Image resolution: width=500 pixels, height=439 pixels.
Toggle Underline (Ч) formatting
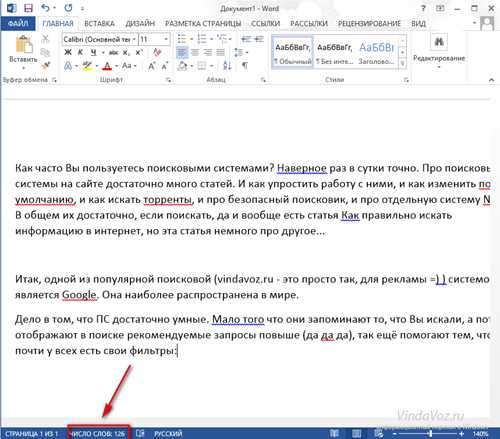(94, 52)
